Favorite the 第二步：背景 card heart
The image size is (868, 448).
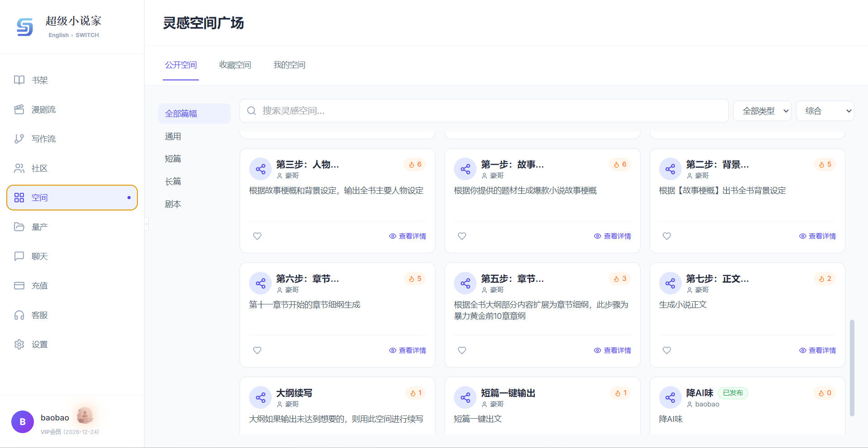[x=666, y=236]
